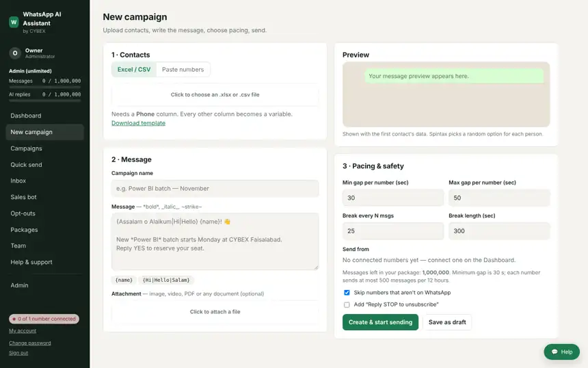Screen dimensions: 588x368
Task: Click the AI replies usage progress bar
Action: 44,101
